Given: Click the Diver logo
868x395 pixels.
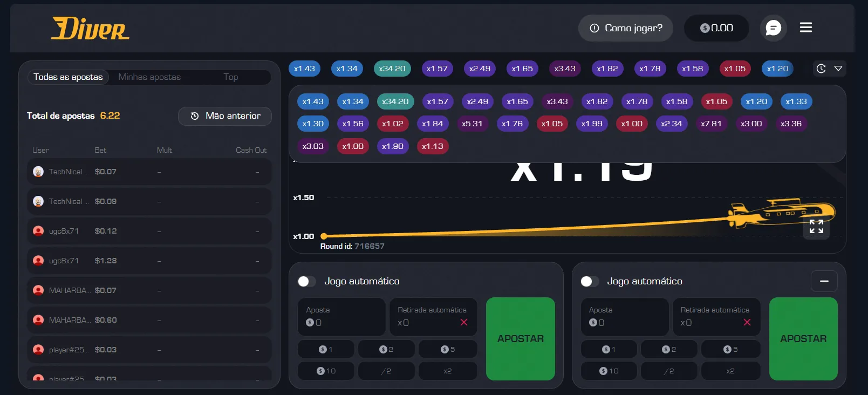Looking at the screenshot, I should tap(90, 28).
